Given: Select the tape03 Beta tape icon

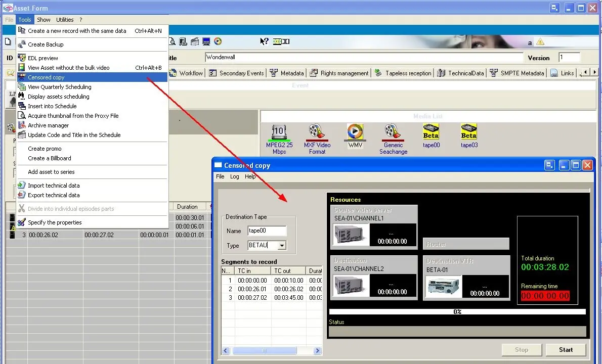Looking at the screenshot, I should point(469,132).
